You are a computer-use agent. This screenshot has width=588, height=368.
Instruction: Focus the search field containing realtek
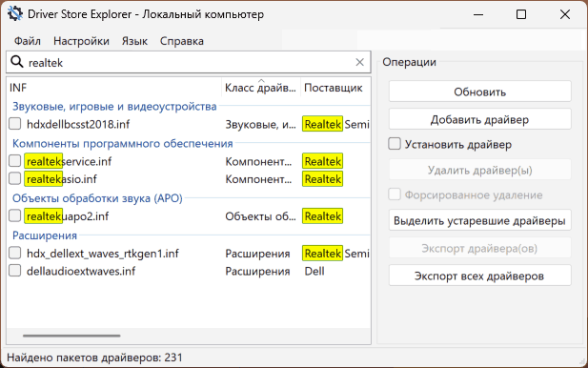pyautogui.click(x=189, y=62)
